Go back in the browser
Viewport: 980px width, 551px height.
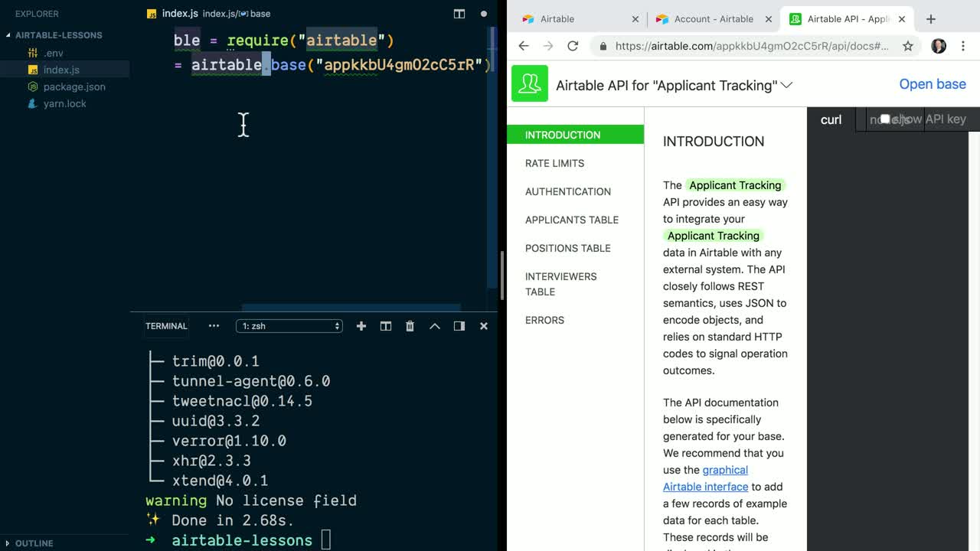[x=524, y=46]
